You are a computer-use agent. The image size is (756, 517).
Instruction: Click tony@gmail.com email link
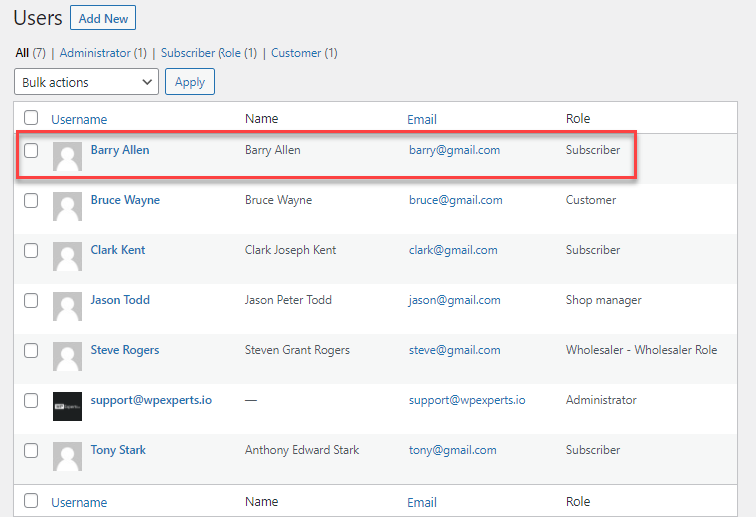coord(453,450)
